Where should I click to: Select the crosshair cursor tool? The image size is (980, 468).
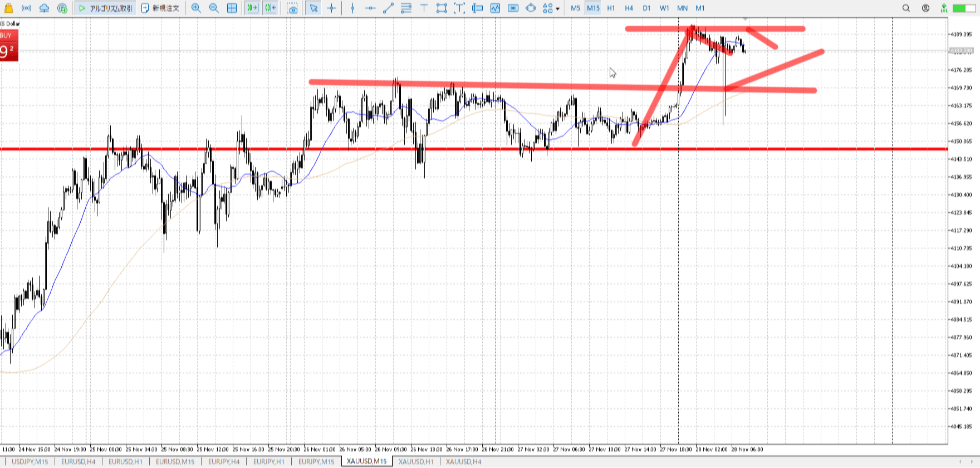(x=332, y=8)
